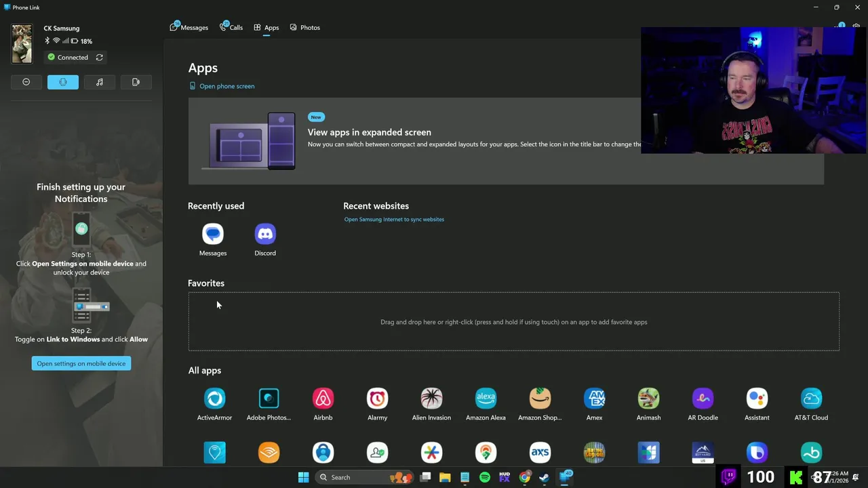868x488 pixels.
Task: Toggle Do Not Disturb on the phone
Action: 26,82
